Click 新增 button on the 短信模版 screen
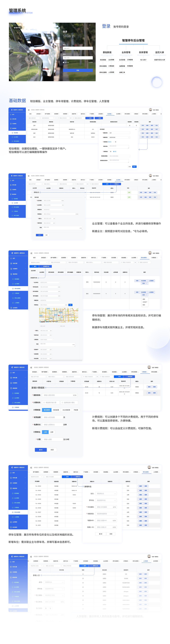This screenshot has width=170, height=644. pos(99,118)
